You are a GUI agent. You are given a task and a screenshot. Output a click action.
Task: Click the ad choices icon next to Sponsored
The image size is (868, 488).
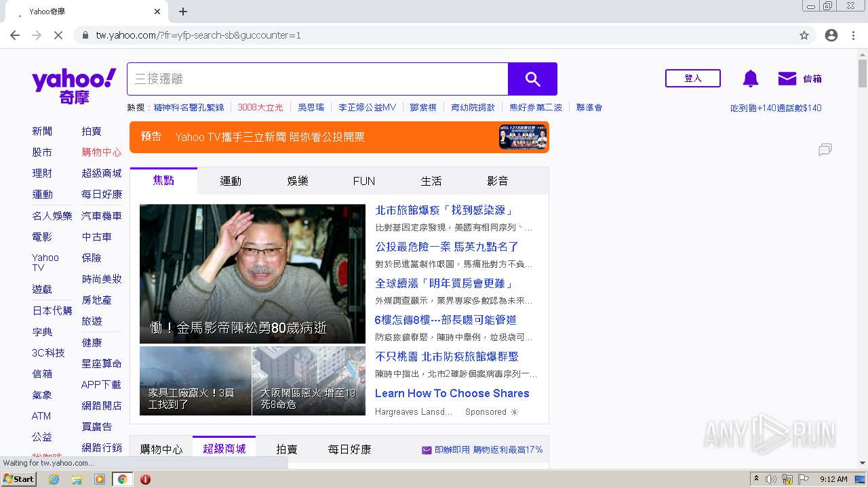515,412
